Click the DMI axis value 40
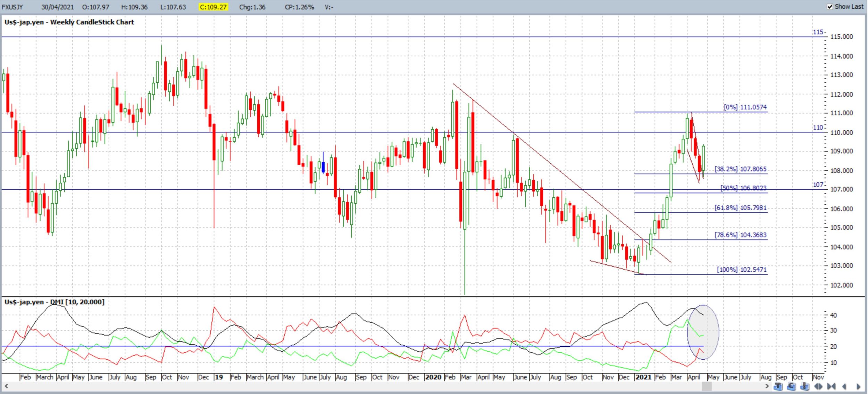 pyautogui.click(x=833, y=315)
